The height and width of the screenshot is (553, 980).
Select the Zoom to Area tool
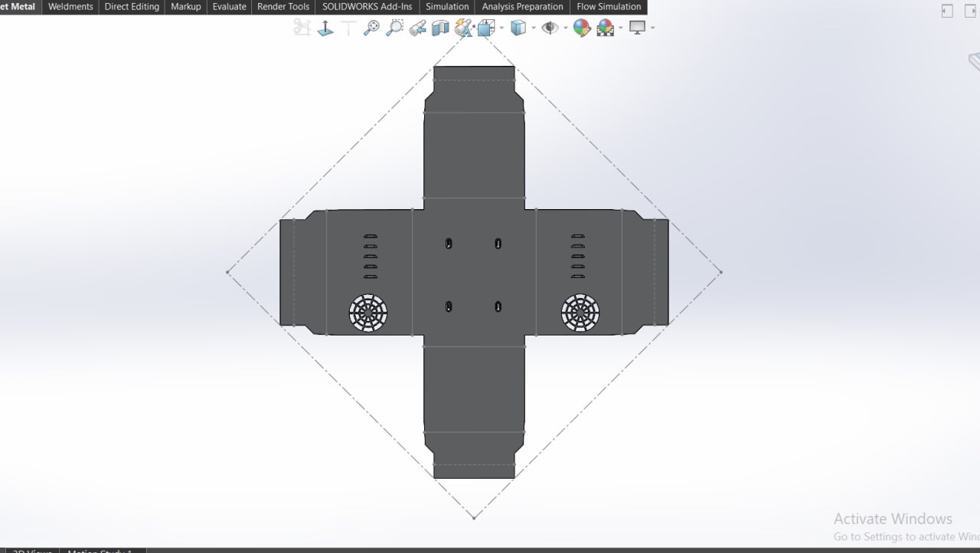(x=394, y=28)
